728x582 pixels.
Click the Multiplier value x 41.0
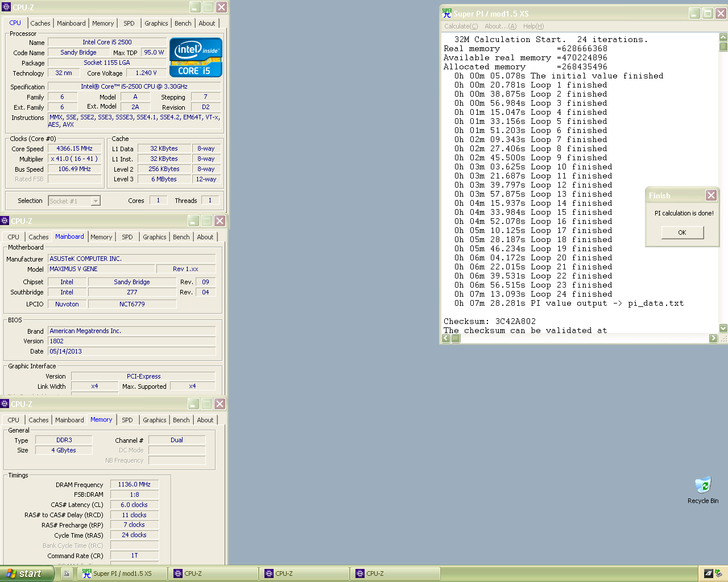click(75, 159)
